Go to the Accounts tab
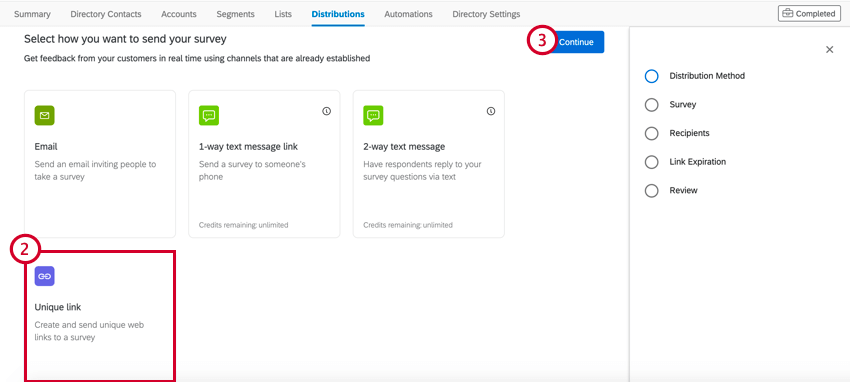The height and width of the screenshot is (382, 850). [179, 14]
